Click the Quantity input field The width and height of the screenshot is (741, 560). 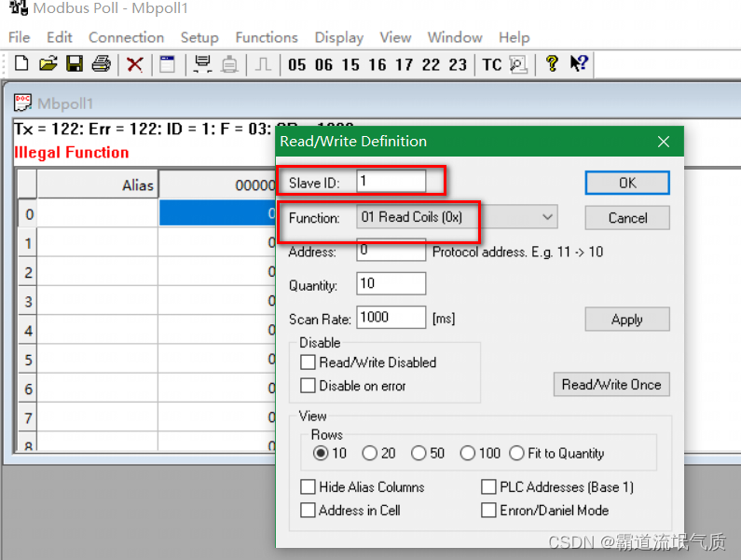391,283
